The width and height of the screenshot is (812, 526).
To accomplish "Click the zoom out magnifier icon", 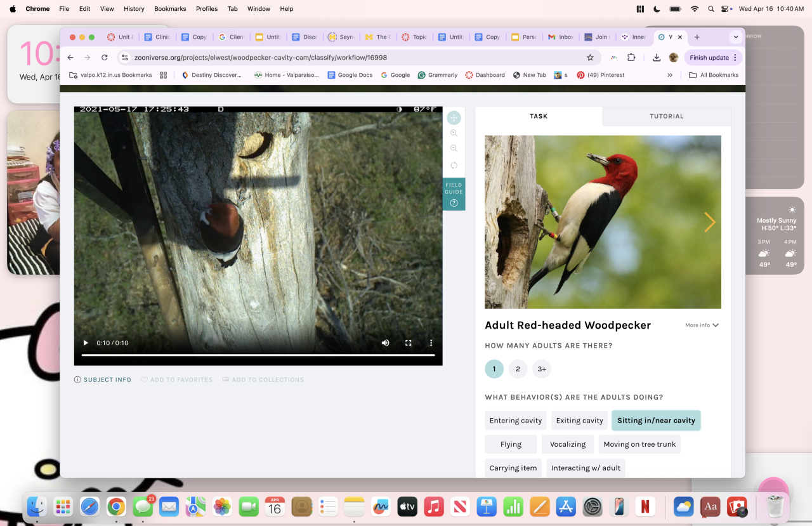I will 454,148.
